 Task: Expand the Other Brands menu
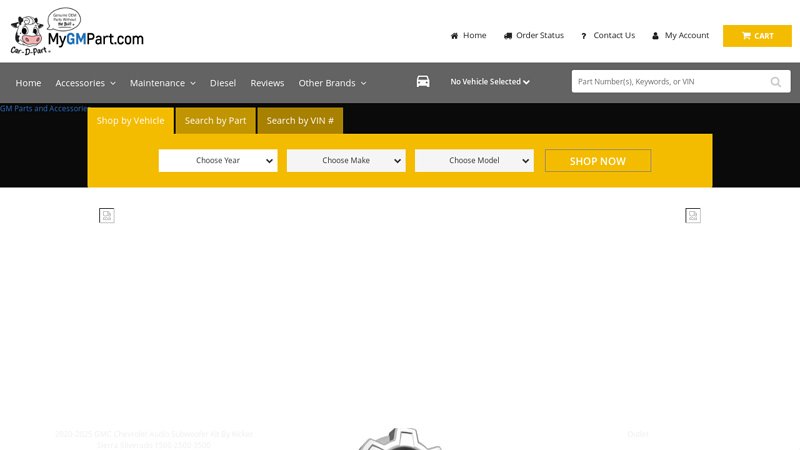point(332,83)
